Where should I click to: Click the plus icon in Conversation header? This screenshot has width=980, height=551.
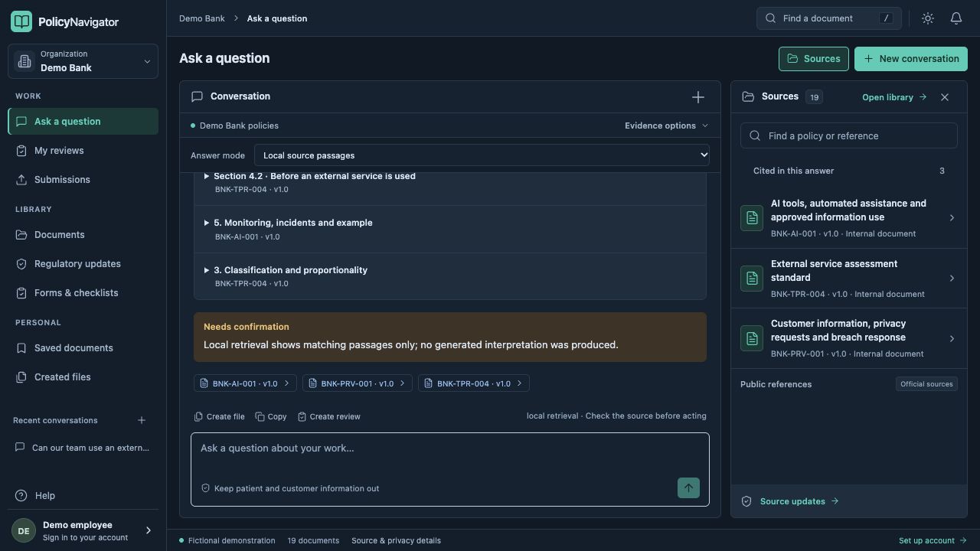(x=698, y=97)
